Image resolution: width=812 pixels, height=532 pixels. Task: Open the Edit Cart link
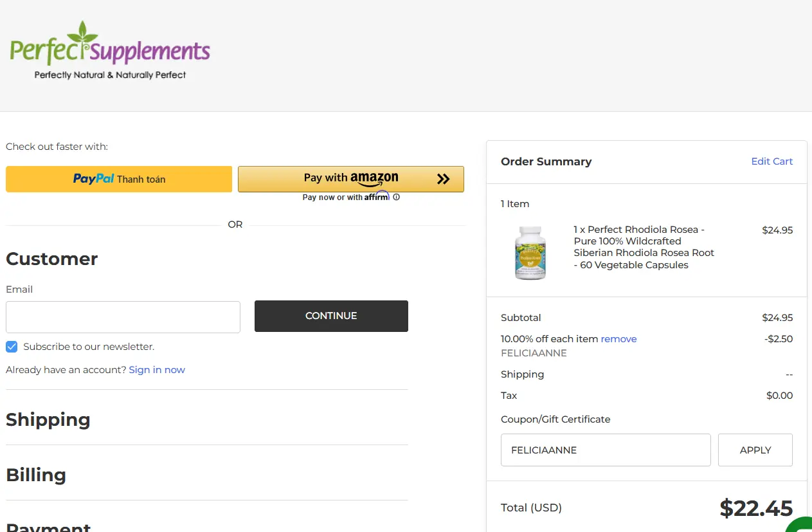point(771,161)
